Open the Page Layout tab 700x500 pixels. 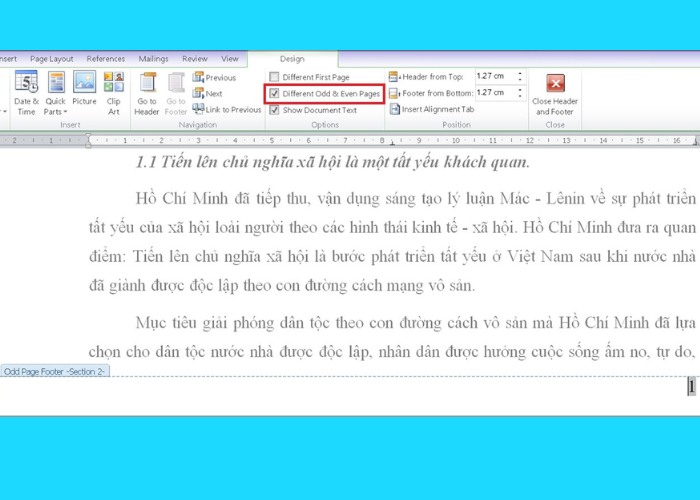point(52,58)
